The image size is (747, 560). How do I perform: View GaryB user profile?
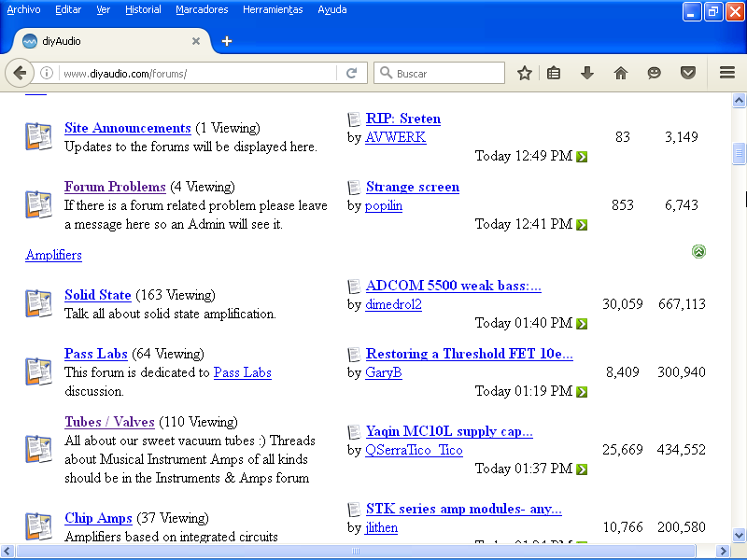coord(384,372)
